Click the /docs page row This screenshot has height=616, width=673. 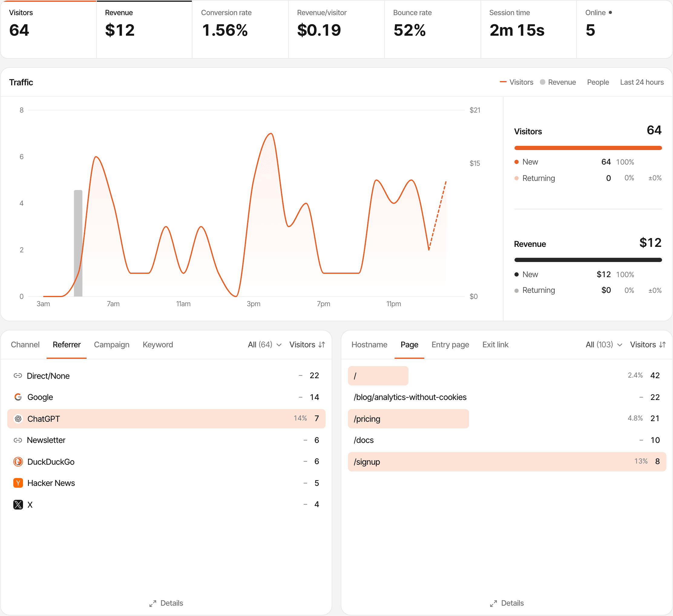tap(507, 440)
